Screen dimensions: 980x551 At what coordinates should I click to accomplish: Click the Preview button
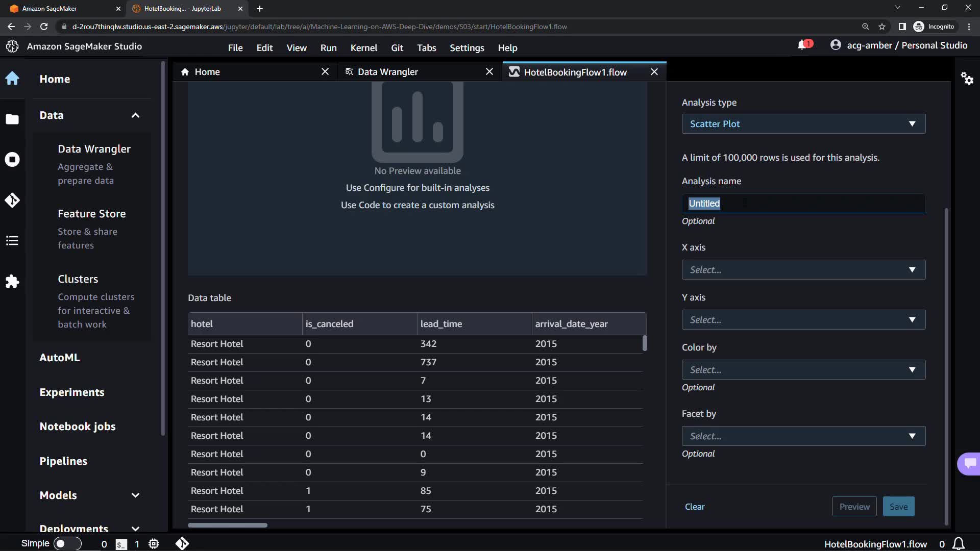pos(854,507)
